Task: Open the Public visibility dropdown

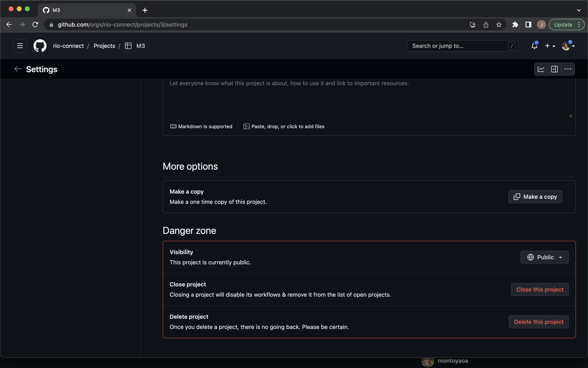Action: click(x=545, y=257)
